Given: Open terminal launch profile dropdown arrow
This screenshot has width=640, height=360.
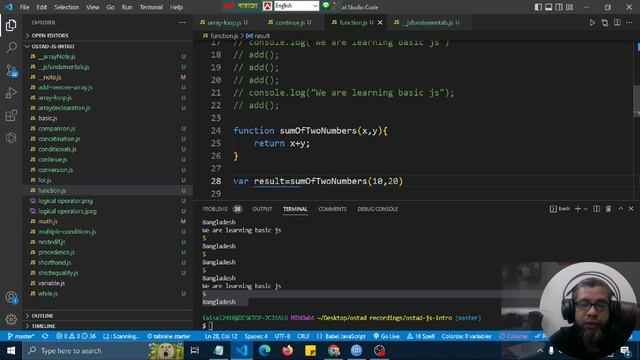Looking at the screenshot, I should point(586,209).
